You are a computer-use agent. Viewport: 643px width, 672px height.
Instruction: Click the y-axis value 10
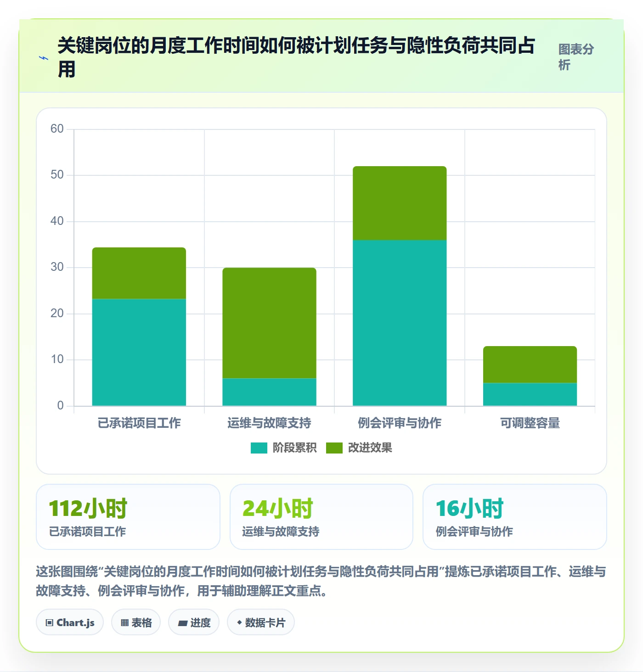tap(57, 359)
